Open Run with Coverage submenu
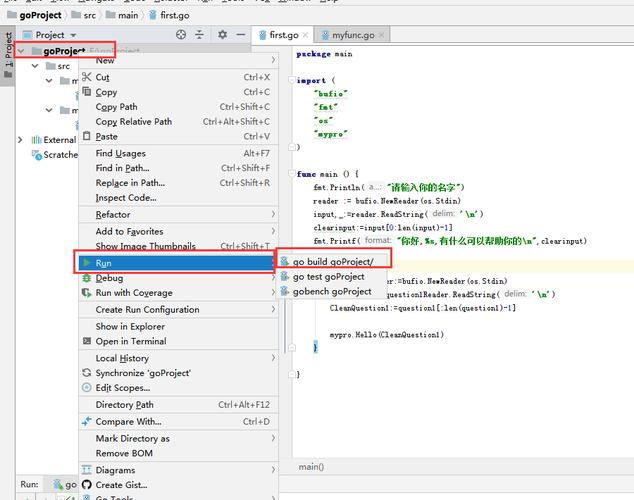 pyautogui.click(x=178, y=293)
